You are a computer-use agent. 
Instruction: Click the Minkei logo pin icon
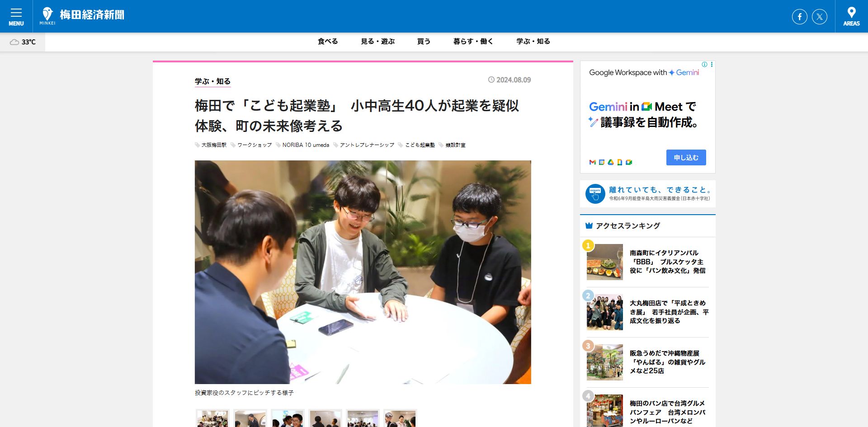(47, 14)
